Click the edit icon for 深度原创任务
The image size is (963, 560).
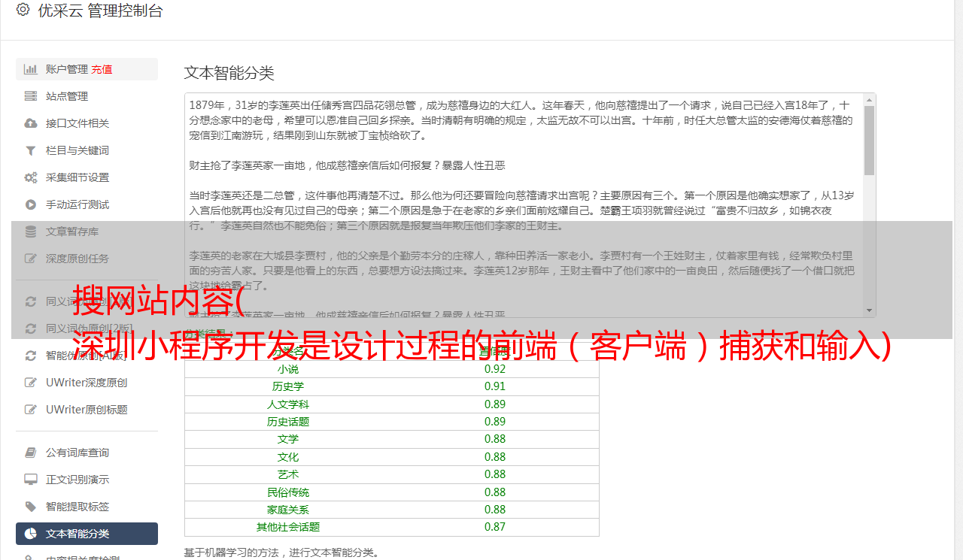(x=31, y=259)
